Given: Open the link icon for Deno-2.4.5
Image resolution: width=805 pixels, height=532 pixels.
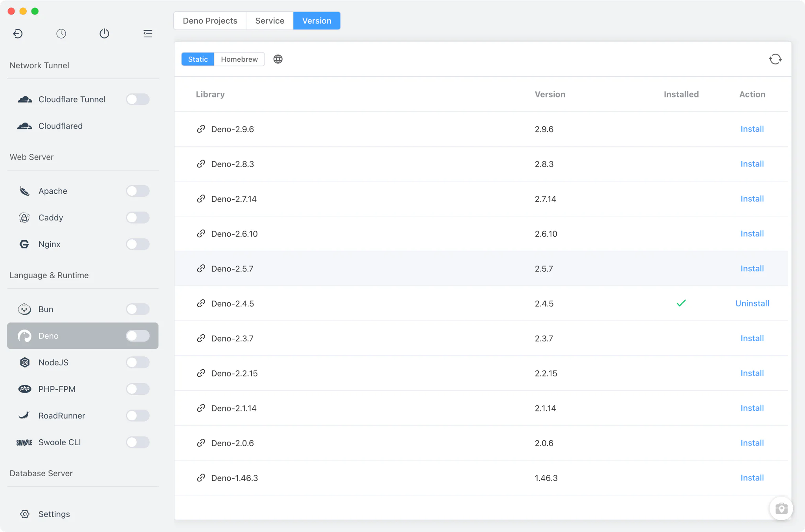Looking at the screenshot, I should pos(201,304).
